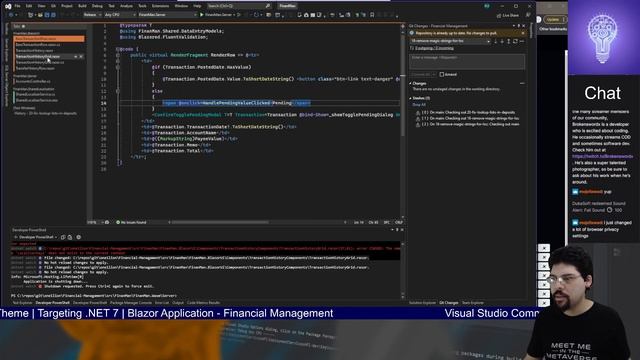Click the CRLF line ending indicator

399,222
